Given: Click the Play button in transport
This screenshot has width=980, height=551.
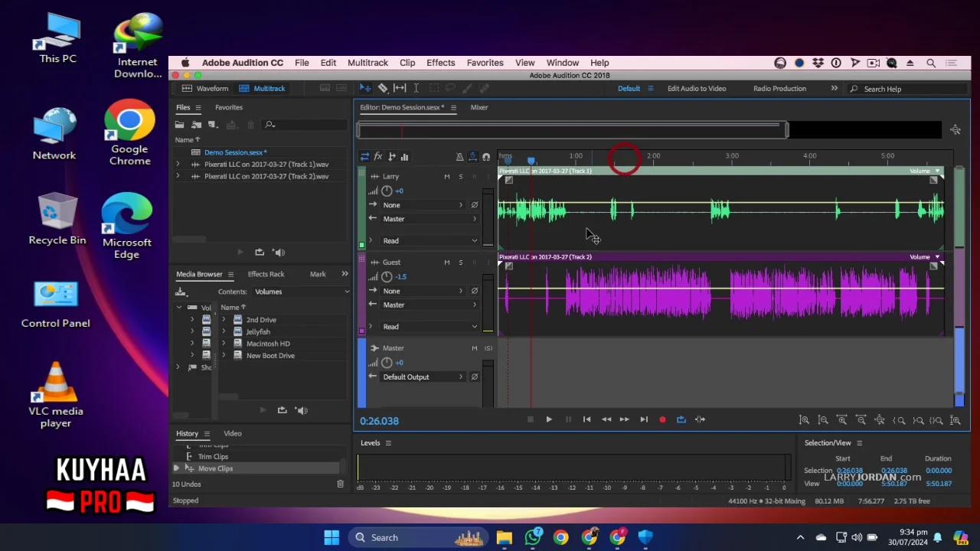Looking at the screenshot, I should (549, 419).
